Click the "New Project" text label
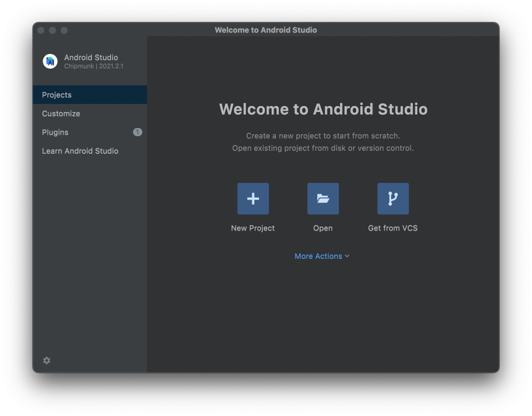 click(253, 228)
